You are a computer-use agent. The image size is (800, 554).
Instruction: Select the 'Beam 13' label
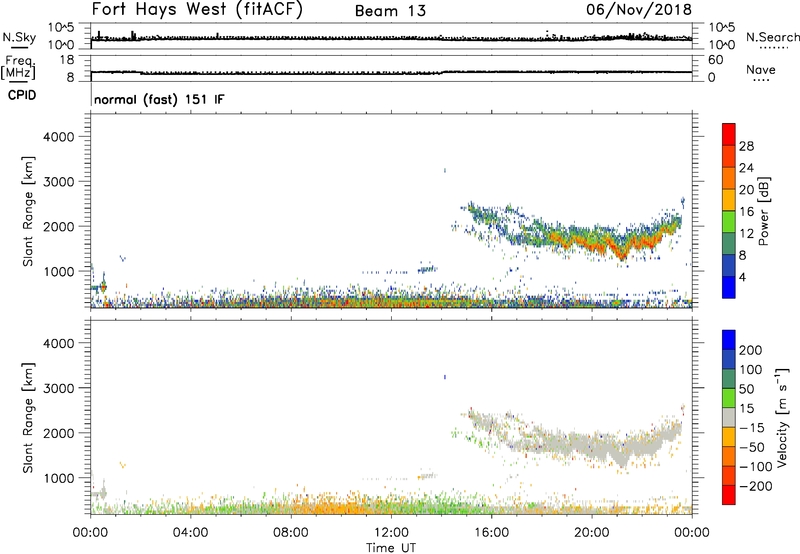[390, 11]
